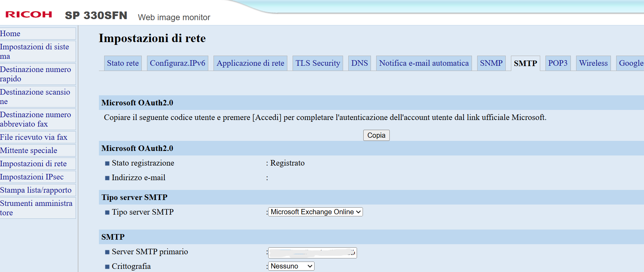Click the Server SMTP primario field
This screenshot has width=644, height=272.
pyautogui.click(x=312, y=253)
